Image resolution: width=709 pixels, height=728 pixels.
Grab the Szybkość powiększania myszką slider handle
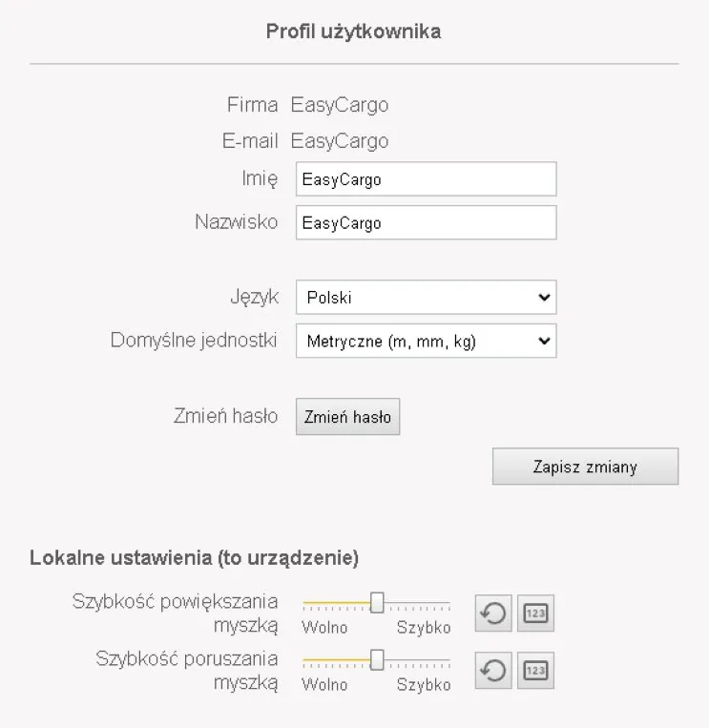point(377,603)
